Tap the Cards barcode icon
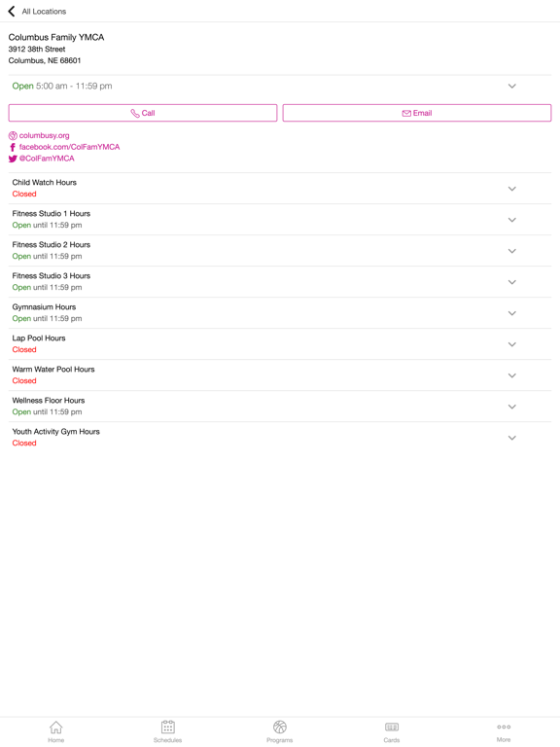Image resolution: width=560 pixels, height=747 pixels. tap(392, 727)
